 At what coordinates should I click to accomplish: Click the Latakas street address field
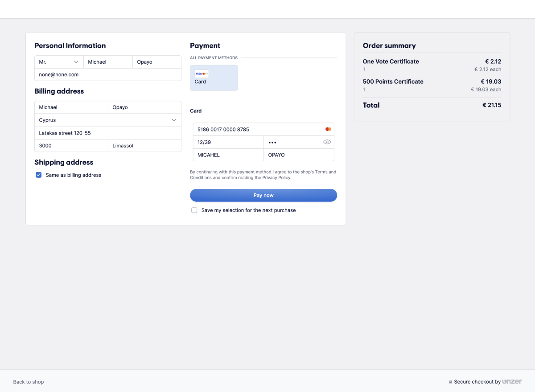pyautogui.click(x=108, y=133)
